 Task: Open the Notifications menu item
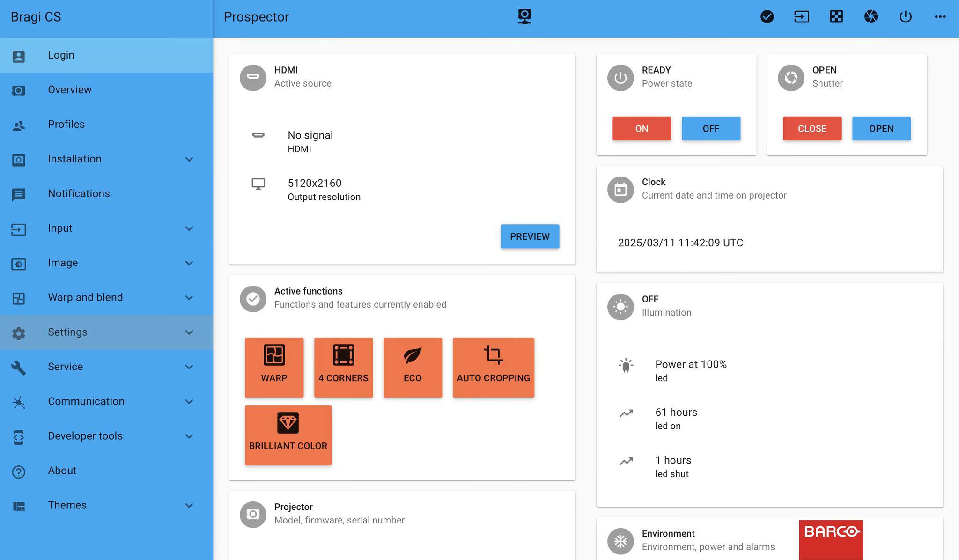coord(106,194)
